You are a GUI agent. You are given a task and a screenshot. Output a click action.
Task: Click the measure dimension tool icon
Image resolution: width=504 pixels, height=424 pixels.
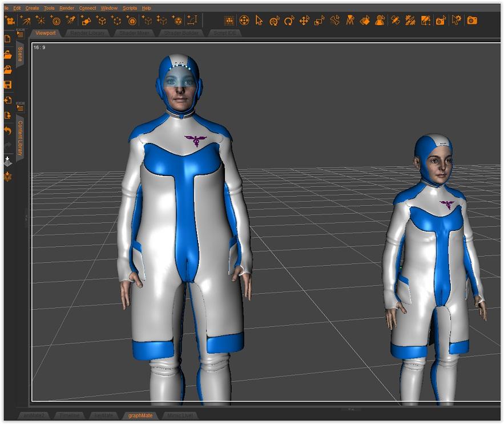click(x=192, y=20)
